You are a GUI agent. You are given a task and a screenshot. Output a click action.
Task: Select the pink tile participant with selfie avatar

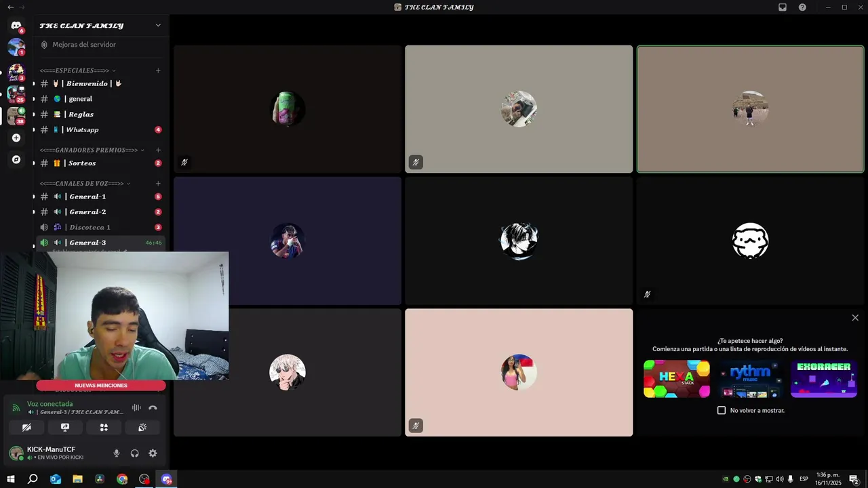519,372
